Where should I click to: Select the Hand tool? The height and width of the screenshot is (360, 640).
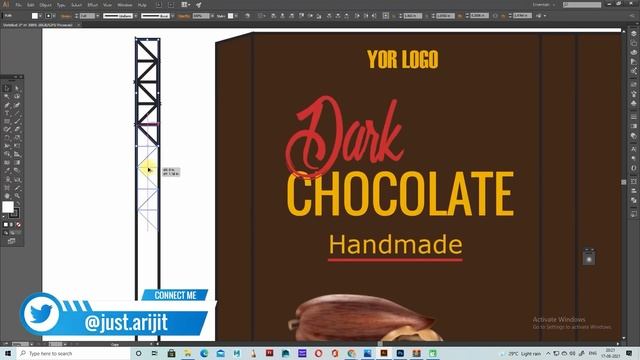tap(7, 196)
